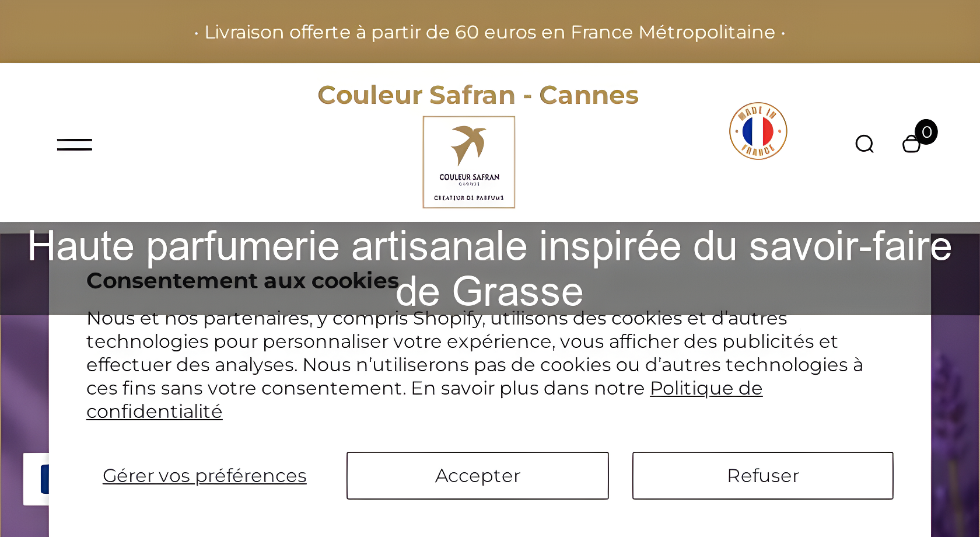Viewport: 980px width, 537px height.
Task: Click the Made in France badge
Action: coord(758,131)
